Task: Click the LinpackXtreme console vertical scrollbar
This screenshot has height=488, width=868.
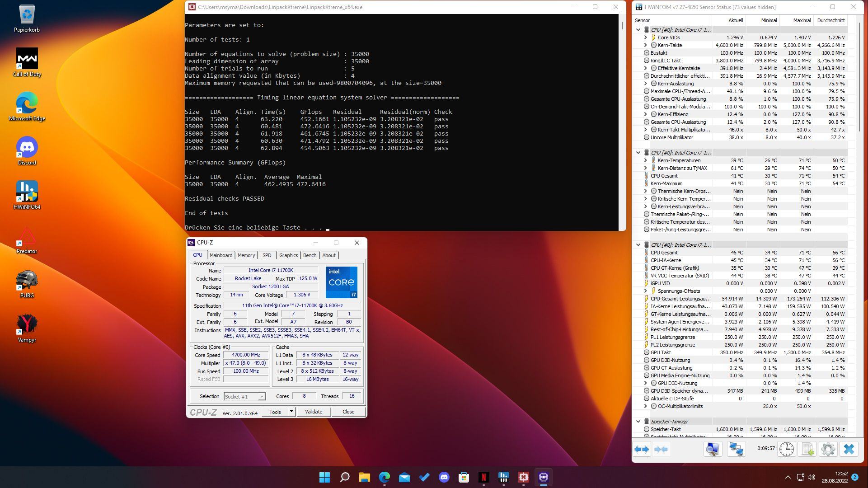Action: [622, 122]
